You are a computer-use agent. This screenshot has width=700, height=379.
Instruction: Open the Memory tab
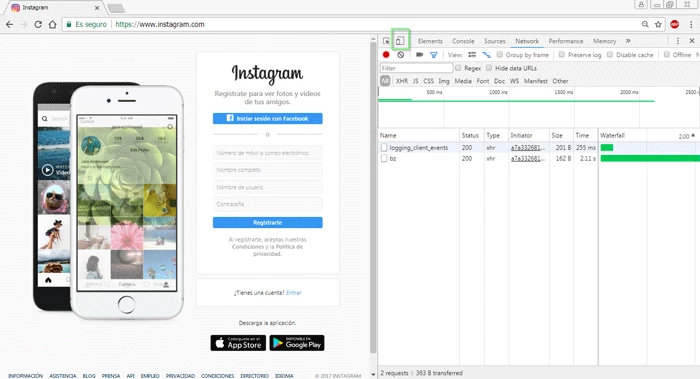[604, 41]
